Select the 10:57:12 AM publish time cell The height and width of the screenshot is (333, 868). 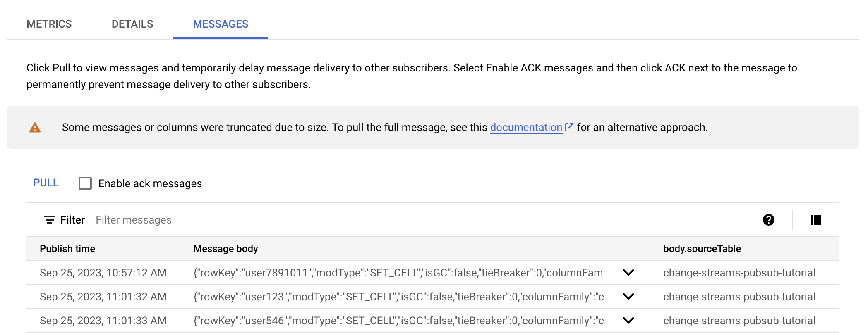(103, 273)
